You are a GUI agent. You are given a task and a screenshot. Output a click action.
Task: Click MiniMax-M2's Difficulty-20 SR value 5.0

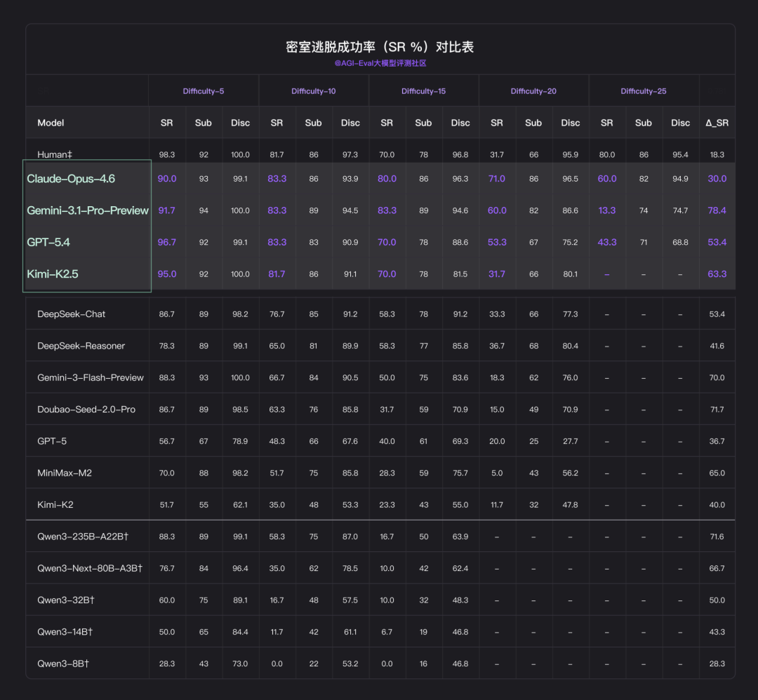tap(497, 473)
